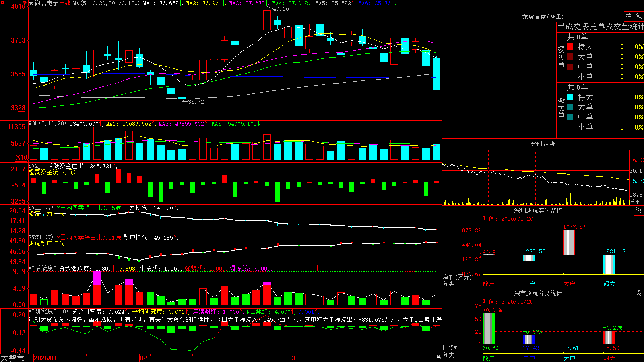Click the 超赢资金流(万元) label

click(x=52, y=172)
